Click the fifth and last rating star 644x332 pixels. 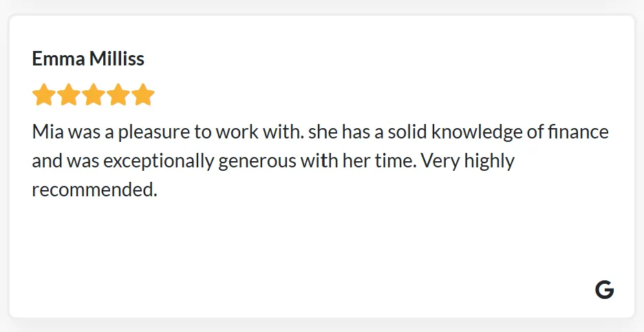(x=143, y=94)
